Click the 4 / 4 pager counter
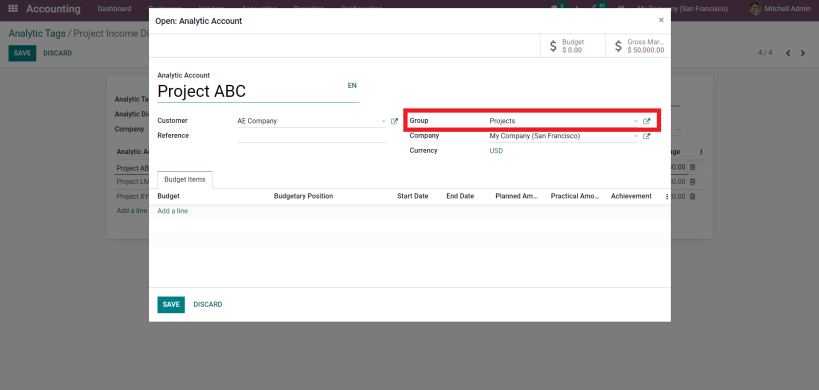The width and height of the screenshot is (819, 390). click(x=765, y=53)
